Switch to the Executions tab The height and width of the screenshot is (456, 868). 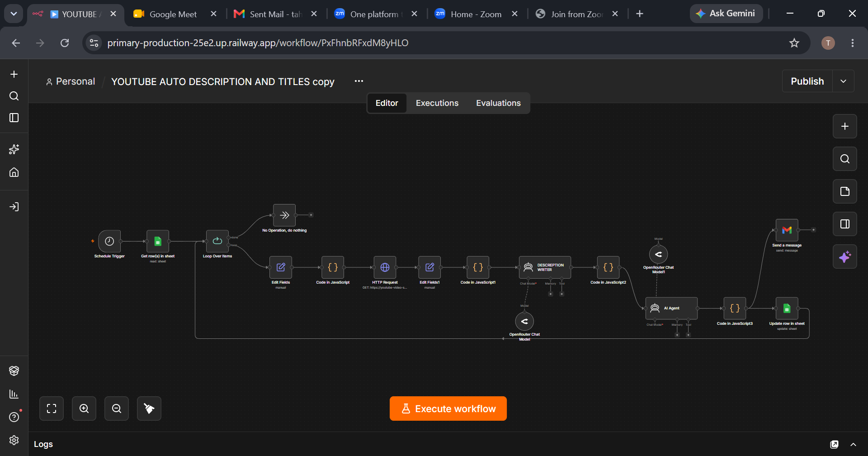(437, 103)
